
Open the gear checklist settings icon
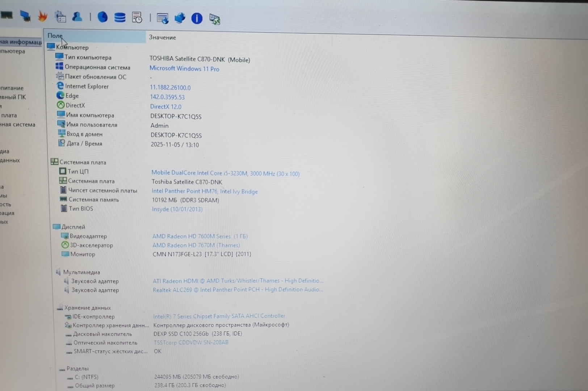click(x=60, y=17)
